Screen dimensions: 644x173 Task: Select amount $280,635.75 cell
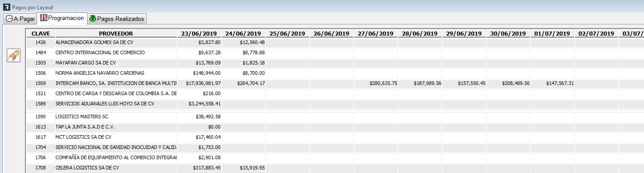(x=376, y=84)
